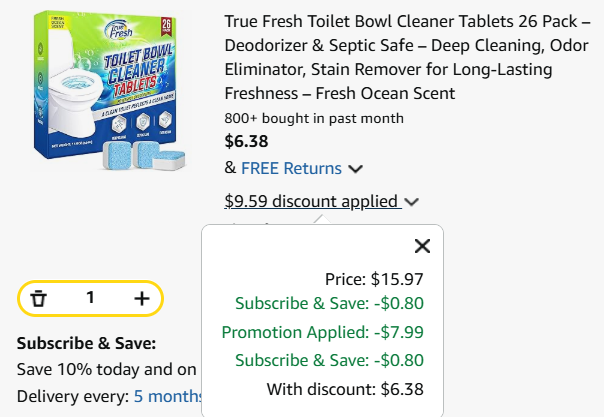Viewport: 604px width, 417px height.
Task: Click the FREE Returns link
Action: coord(291,168)
